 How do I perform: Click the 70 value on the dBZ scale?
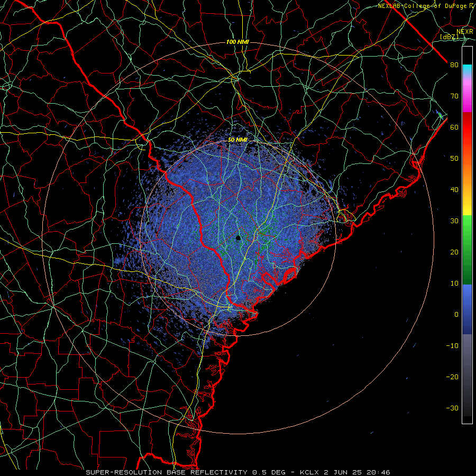click(454, 96)
